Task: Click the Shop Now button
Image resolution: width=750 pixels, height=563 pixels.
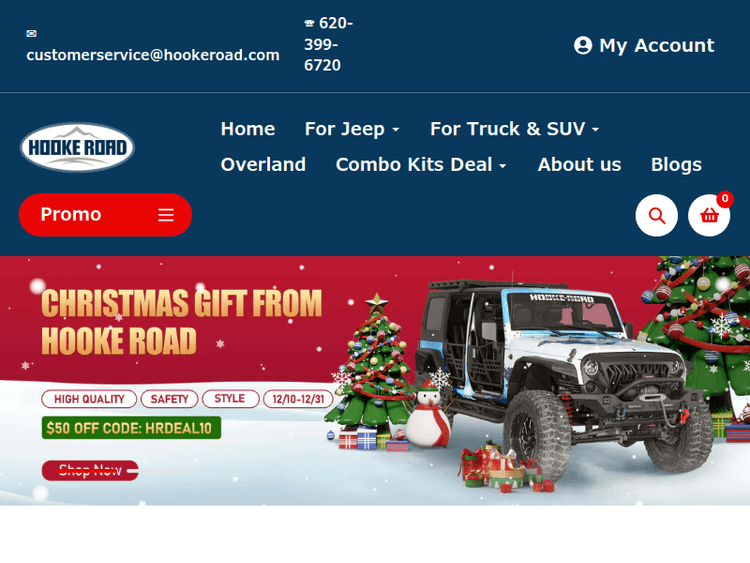Action: click(x=90, y=471)
